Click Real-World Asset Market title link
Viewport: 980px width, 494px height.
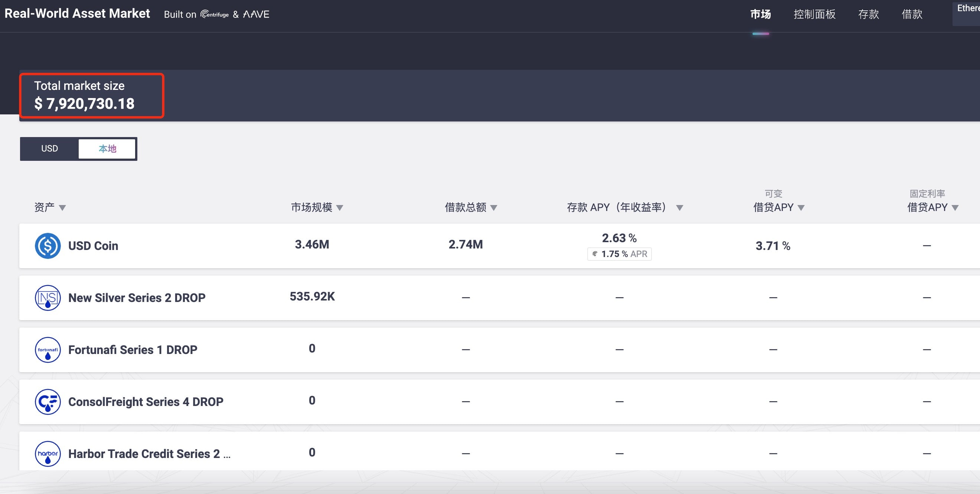[x=77, y=14]
